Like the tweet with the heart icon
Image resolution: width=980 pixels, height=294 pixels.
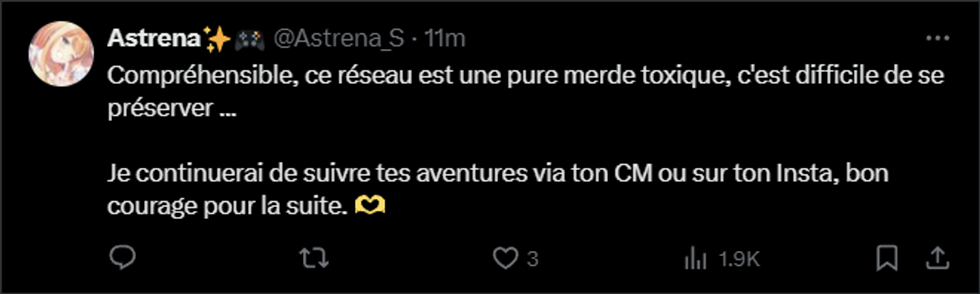tap(506, 258)
